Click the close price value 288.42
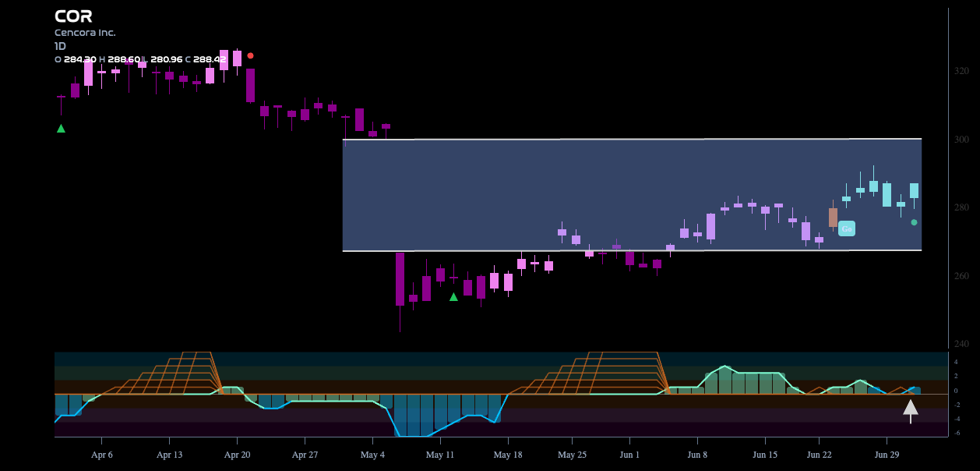This screenshot has height=471, width=980. pos(210,59)
